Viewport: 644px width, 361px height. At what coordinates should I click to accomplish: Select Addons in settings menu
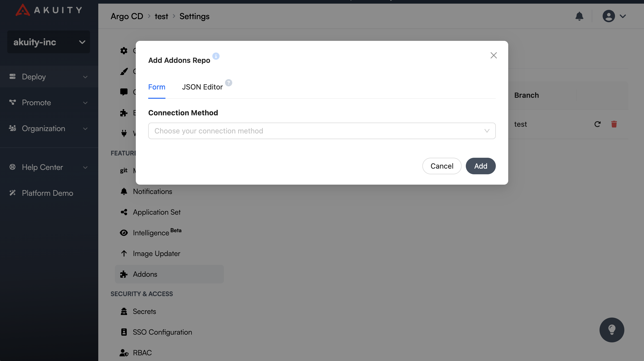tap(169, 274)
